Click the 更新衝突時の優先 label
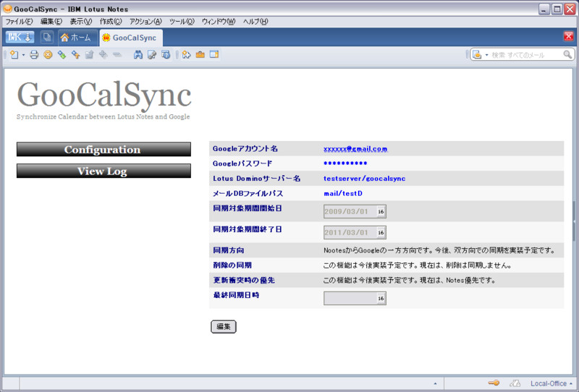The image size is (579, 392). (244, 280)
